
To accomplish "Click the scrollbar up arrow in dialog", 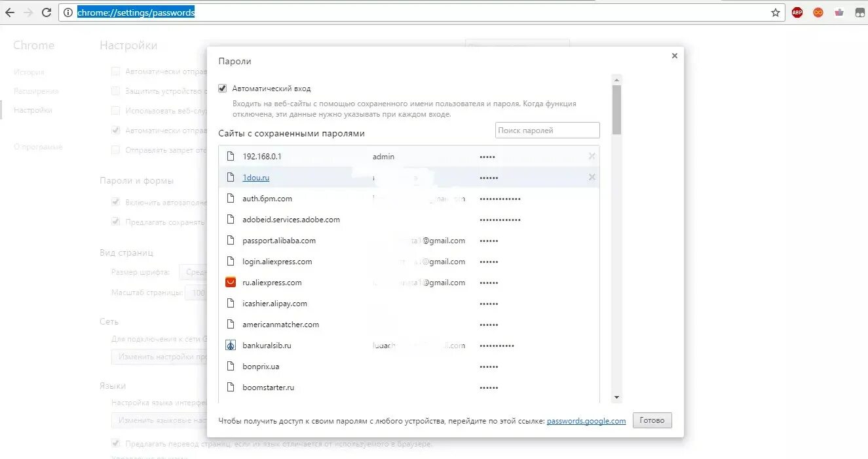I will tap(616, 79).
